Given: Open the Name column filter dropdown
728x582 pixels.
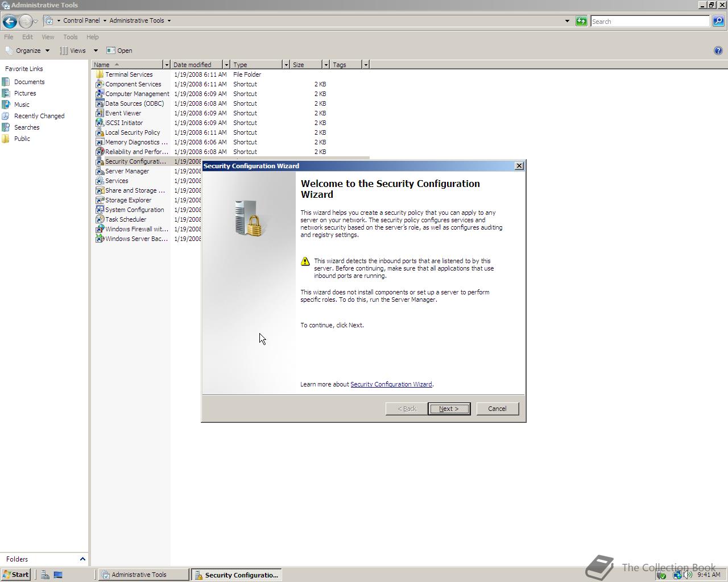Looking at the screenshot, I should click(x=167, y=65).
